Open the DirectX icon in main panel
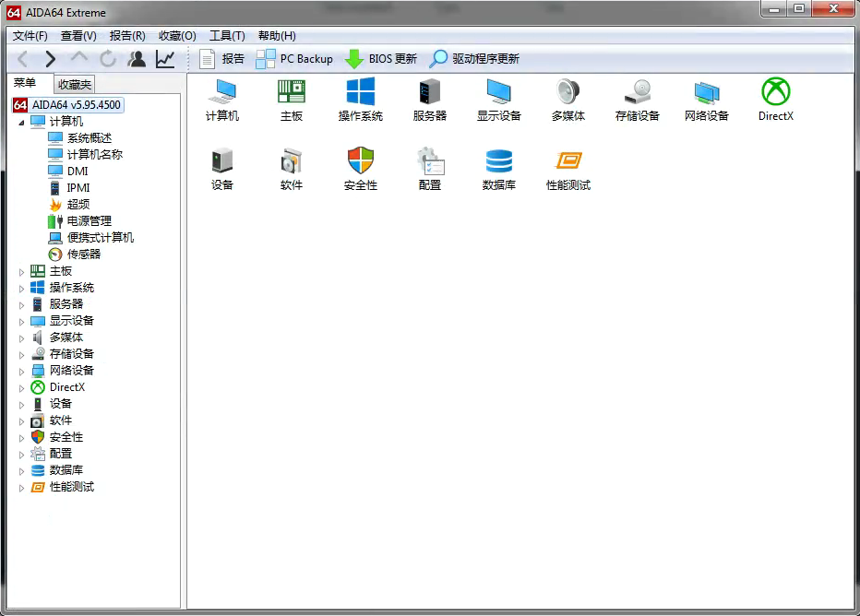This screenshot has width=860, height=616. pos(775,92)
